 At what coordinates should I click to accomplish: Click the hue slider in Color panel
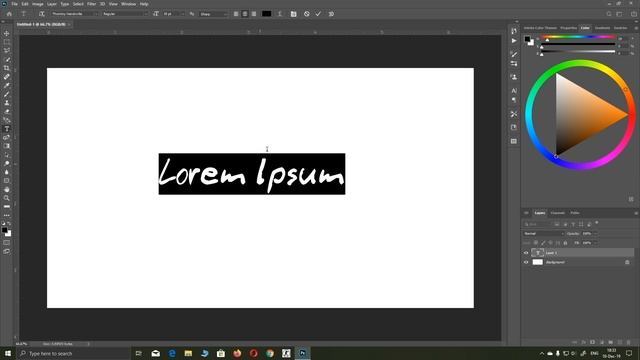578,37
